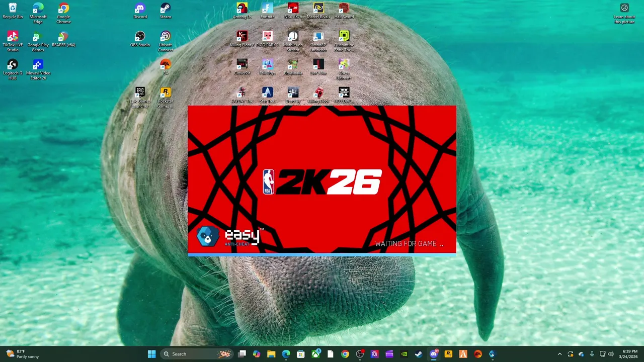Viewport: 644px width, 362px height.
Task: Open Rockstar Games Launcher from the taskbar
Action: click(448, 354)
